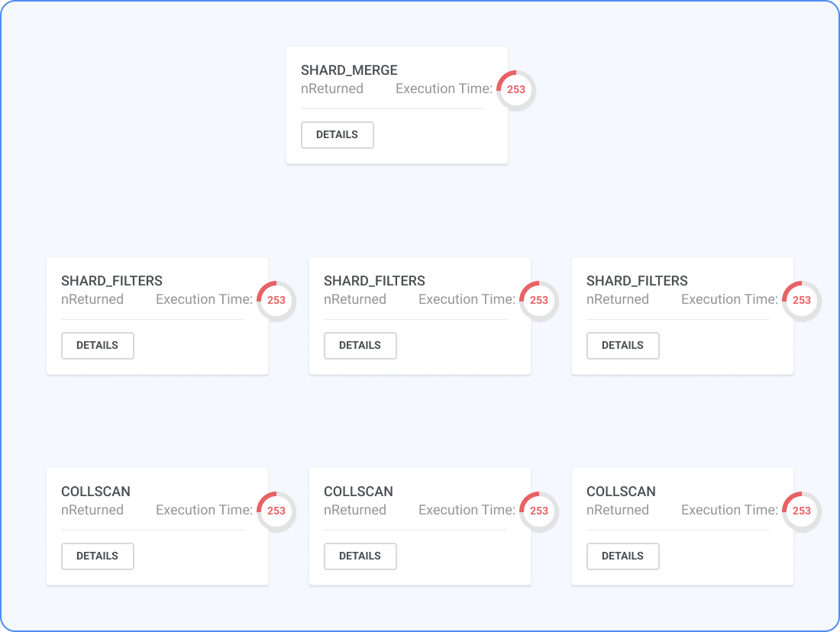This screenshot has height=632, width=840.
Task: Show DETAILS for the middle COLLSCAN card
Action: (360, 556)
